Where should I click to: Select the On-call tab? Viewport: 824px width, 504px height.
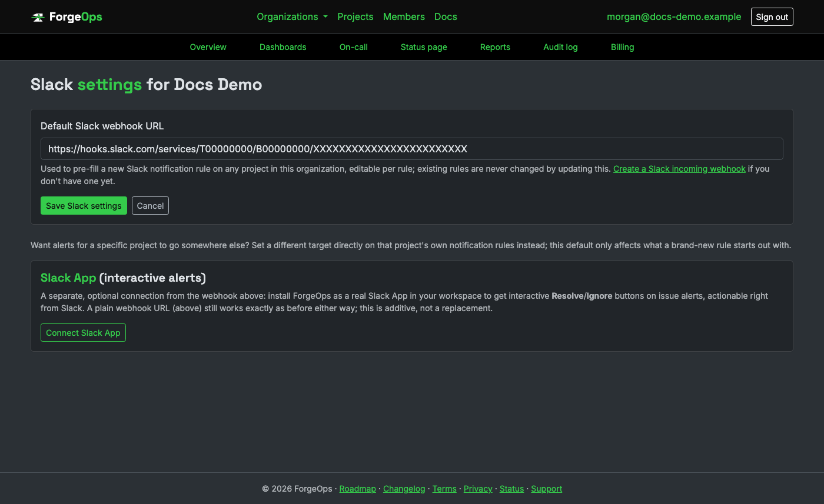(x=353, y=47)
